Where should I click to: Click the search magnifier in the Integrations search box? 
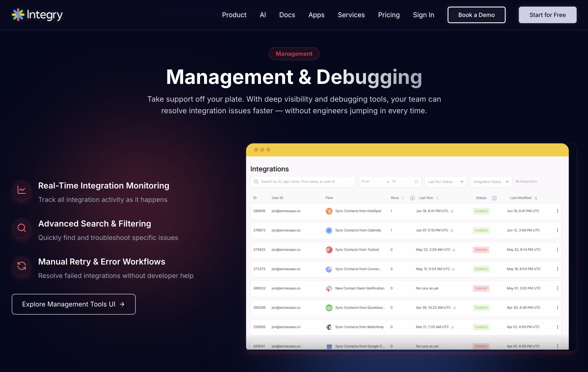pos(256,182)
